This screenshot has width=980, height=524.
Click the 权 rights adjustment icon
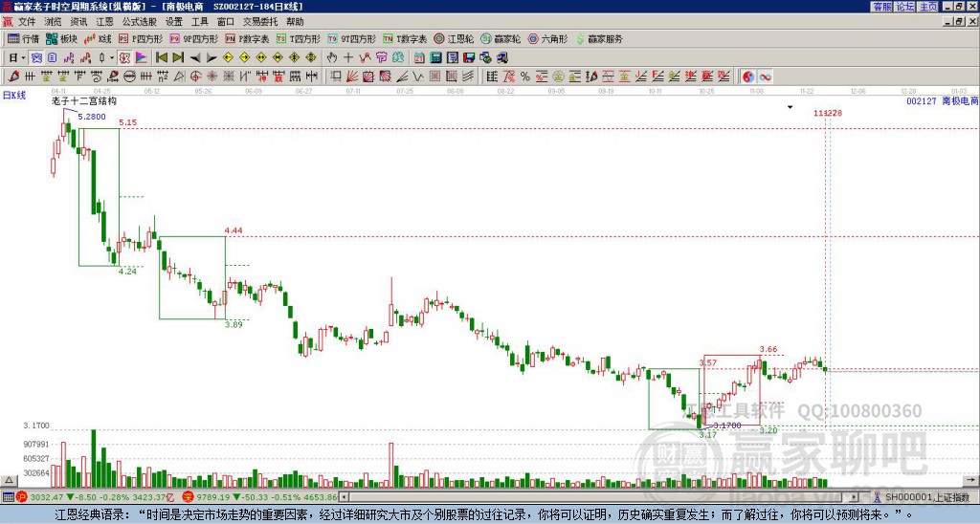[x=124, y=58]
